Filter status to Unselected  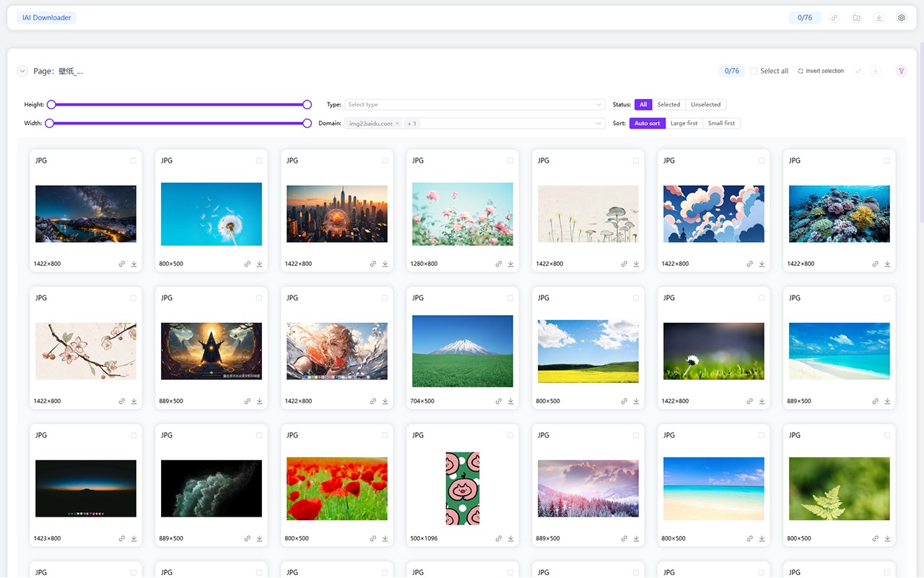[706, 105]
